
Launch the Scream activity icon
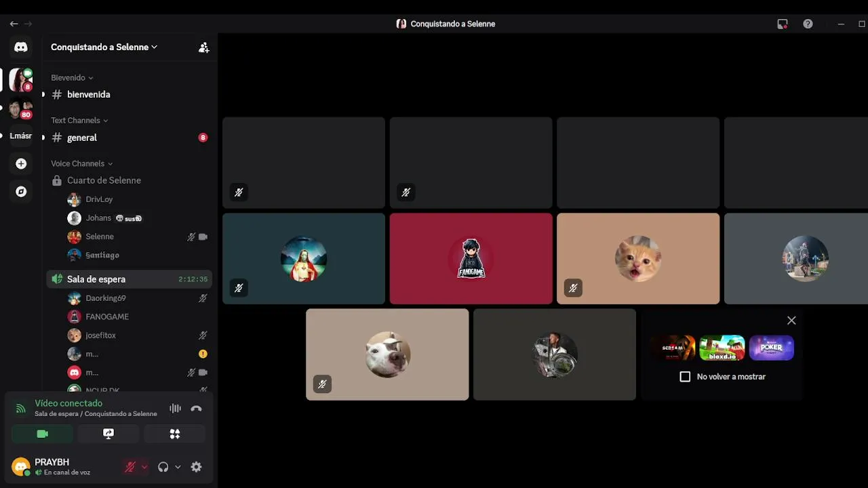674,348
